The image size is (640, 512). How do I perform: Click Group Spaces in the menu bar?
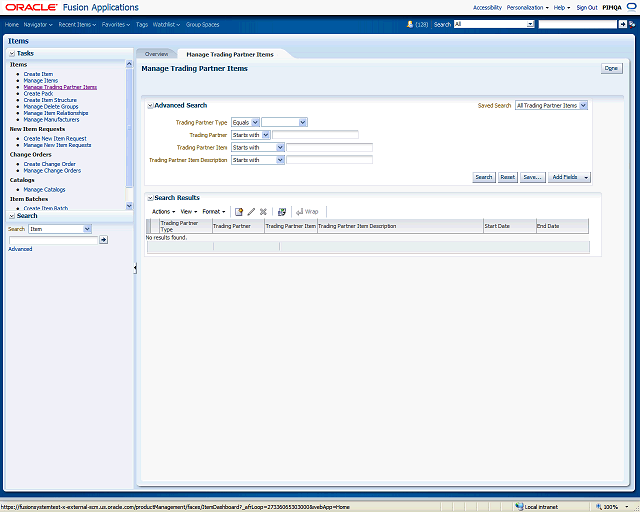(x=202, y=24)
